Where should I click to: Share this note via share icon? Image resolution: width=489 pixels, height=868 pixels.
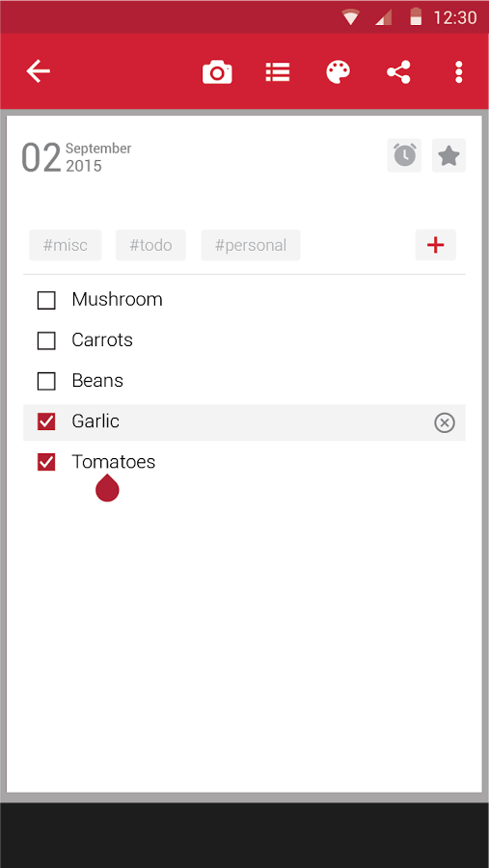point(398,72)
